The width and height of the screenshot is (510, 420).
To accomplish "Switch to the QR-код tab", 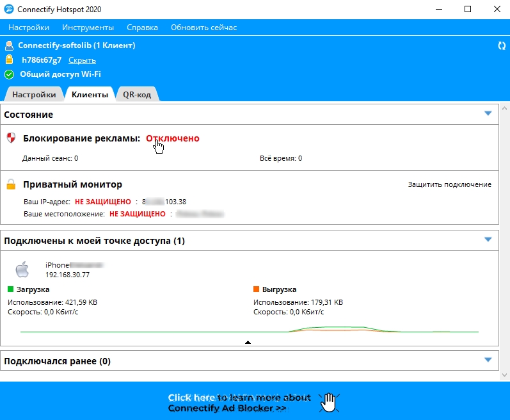I will click(137, 95).
